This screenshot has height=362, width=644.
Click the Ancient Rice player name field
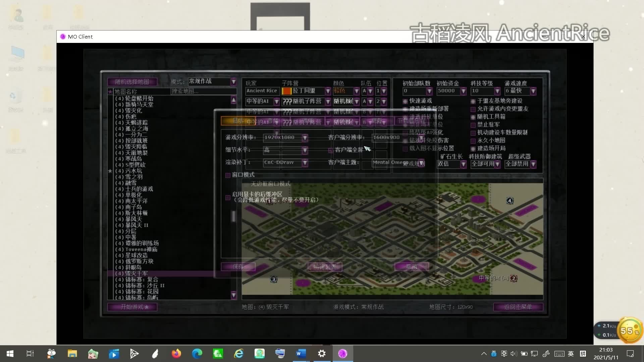(262, 91)
